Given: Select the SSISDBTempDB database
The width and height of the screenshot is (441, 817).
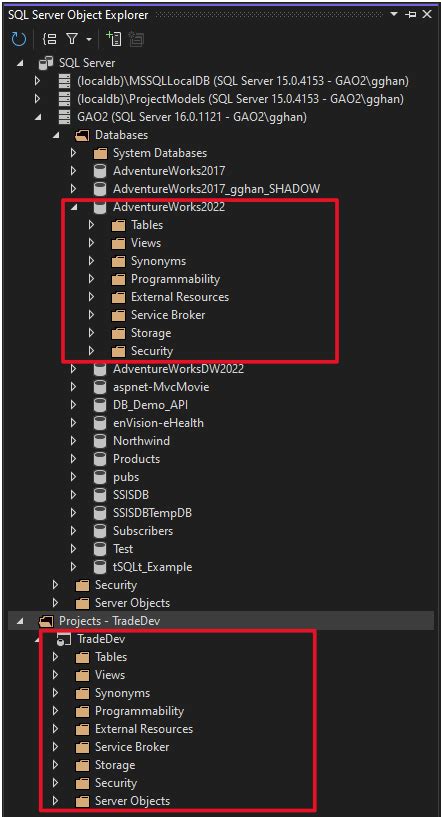Looking at the screenshot, I should pos(152,513).
